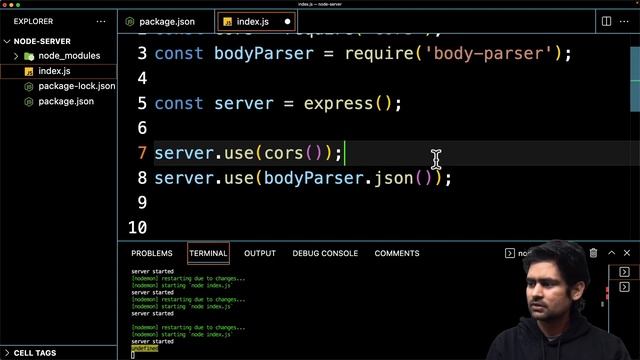Close index.js via the unsaved dot indicator
Screen dimensions: 640x360
[x=287, y=22]
